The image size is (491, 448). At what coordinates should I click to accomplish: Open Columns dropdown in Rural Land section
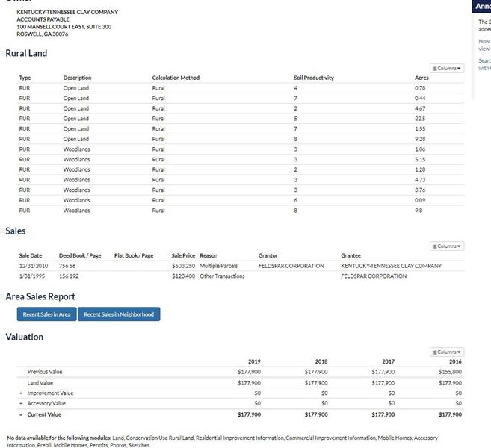pos(447,68)
